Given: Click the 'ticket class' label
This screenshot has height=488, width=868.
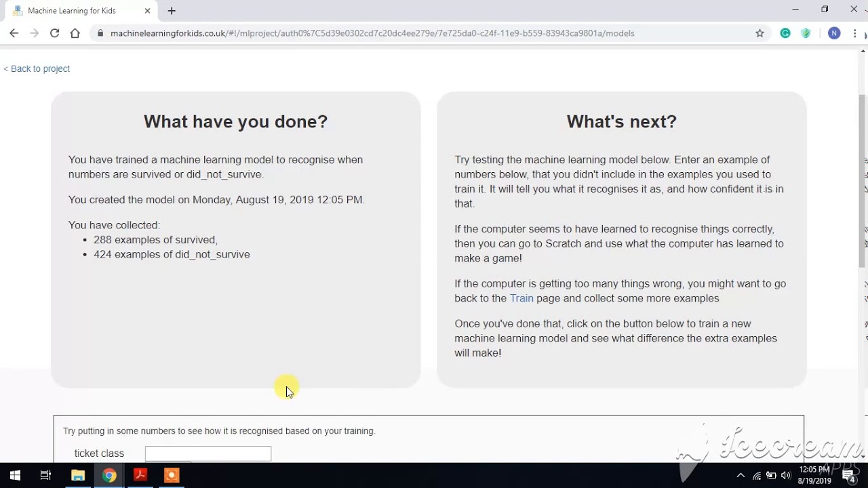Looking at the screenshot, I should pyautogui.click(x=99, y=453).
